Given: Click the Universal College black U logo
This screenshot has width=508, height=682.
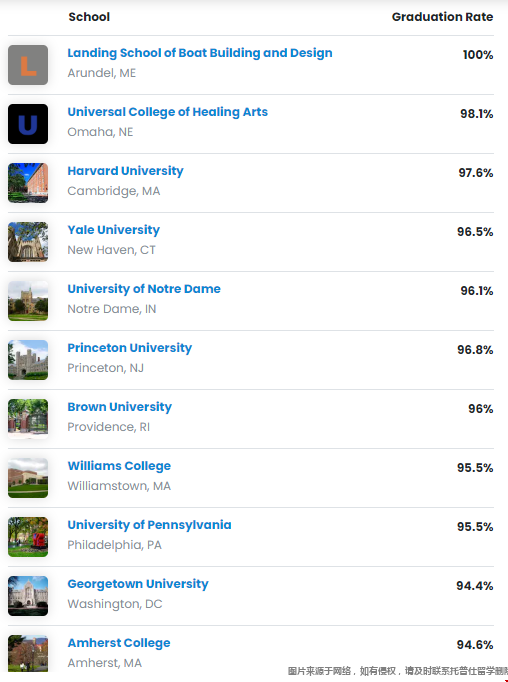Looking at the screenshot, I should pos(28,124).
